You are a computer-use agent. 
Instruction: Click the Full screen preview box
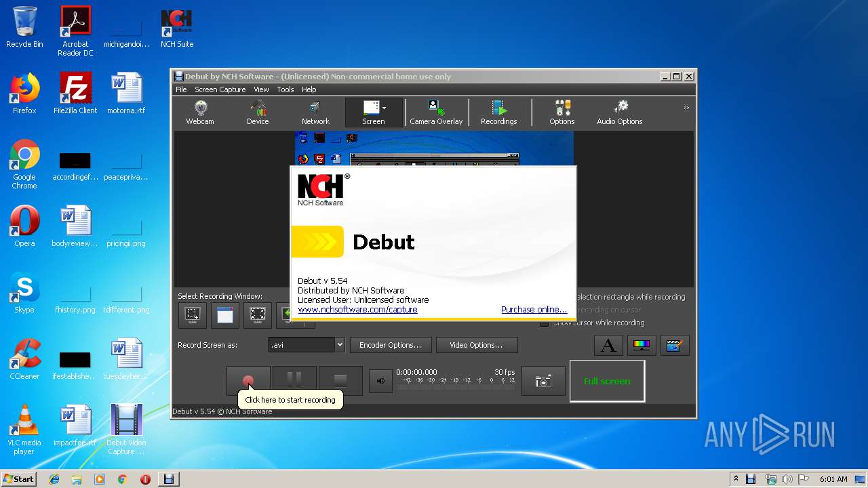(x=607, y=381)
